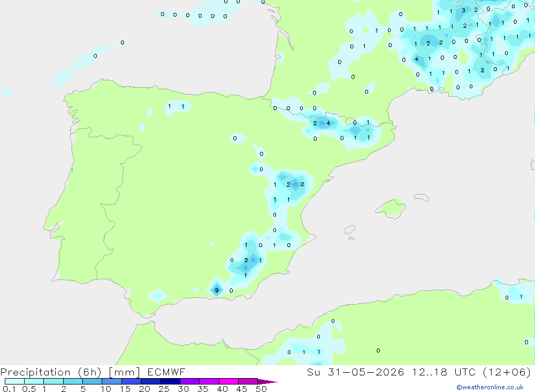The width and height of the screenshot is (535, 392).
Task: Click the '[mm]' unit label
Action: [x=124, y=372]
